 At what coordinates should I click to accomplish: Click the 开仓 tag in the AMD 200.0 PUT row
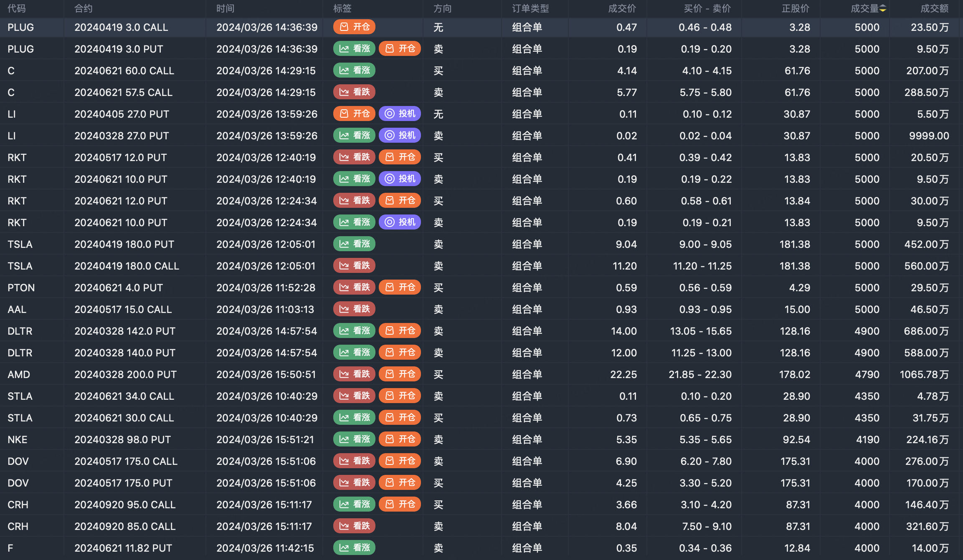(x=400, y=374)
